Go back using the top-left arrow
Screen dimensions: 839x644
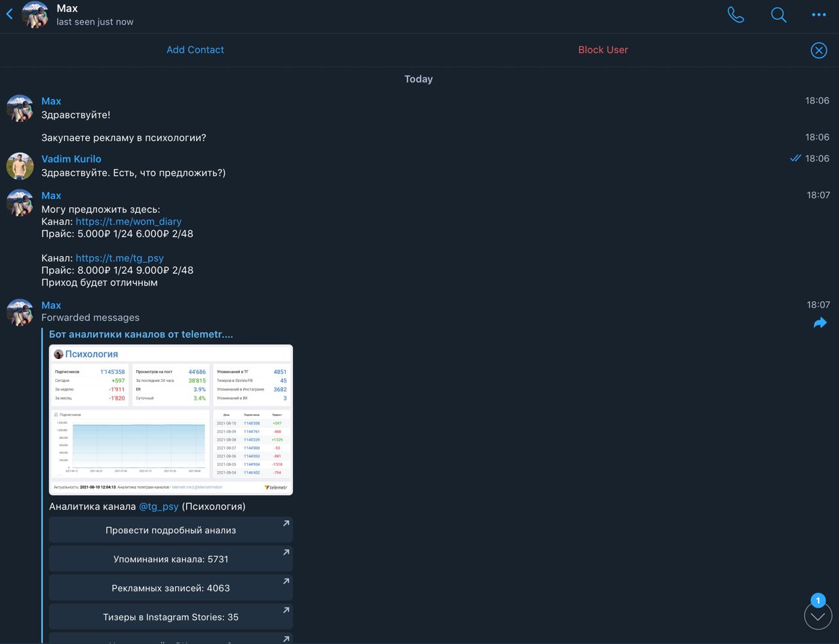(x=10, y=14)
